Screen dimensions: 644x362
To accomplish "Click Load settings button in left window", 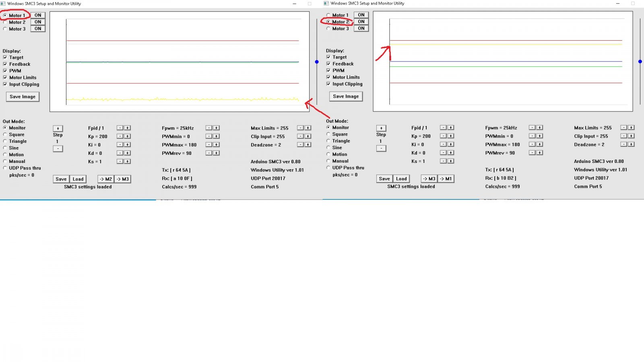I will point(78,179).
